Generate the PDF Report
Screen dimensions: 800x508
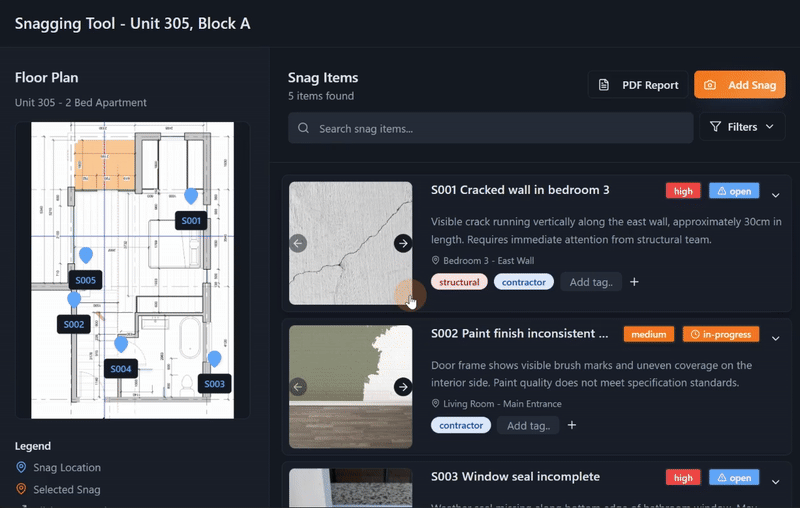(x=638, y=85)
